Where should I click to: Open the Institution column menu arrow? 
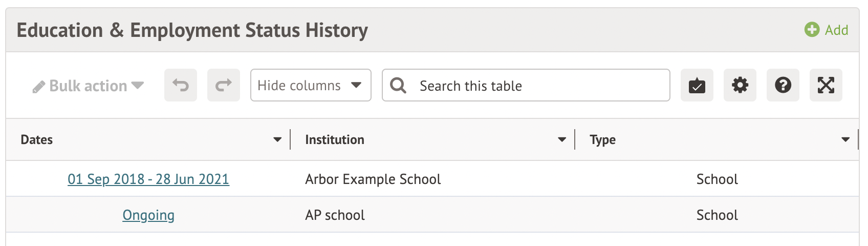[562, 139]
